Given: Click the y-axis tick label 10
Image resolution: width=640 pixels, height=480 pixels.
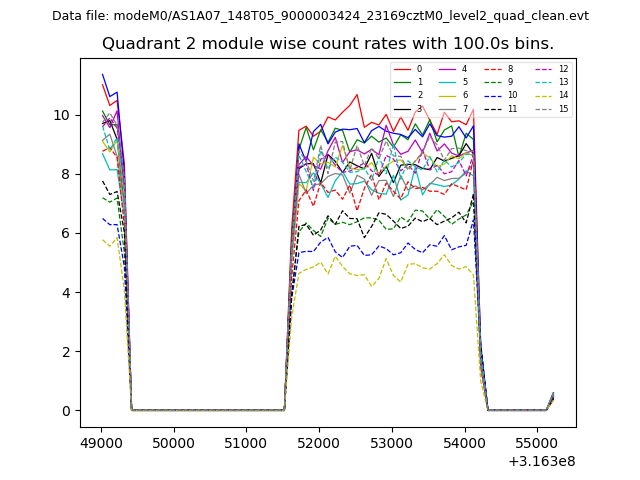Looking at the screenshot, I should [62, 115].
